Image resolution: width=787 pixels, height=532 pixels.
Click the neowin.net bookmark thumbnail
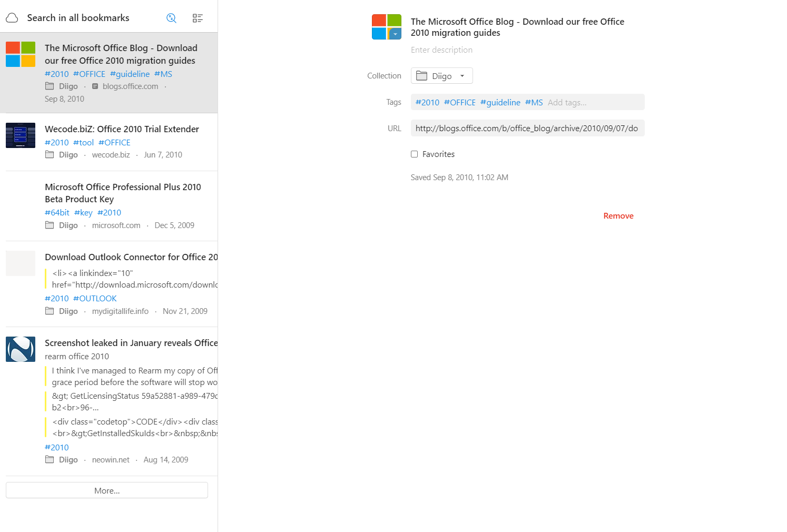(x=21, y=349)
